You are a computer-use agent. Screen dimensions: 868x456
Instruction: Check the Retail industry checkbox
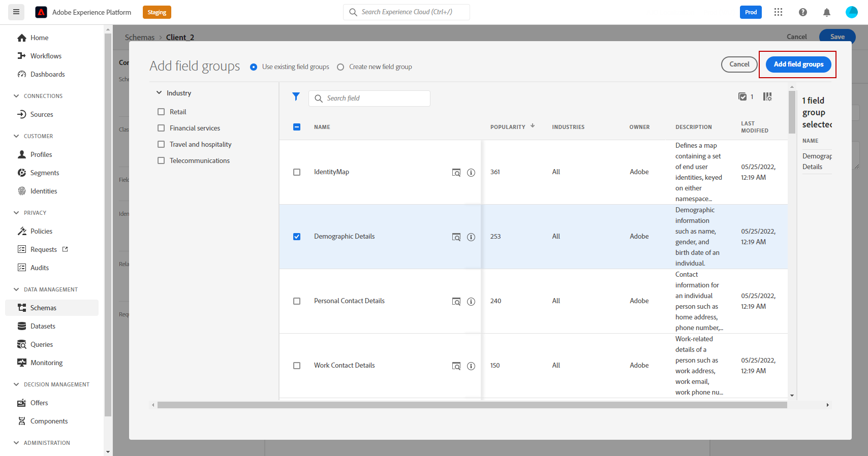point(161,112)
